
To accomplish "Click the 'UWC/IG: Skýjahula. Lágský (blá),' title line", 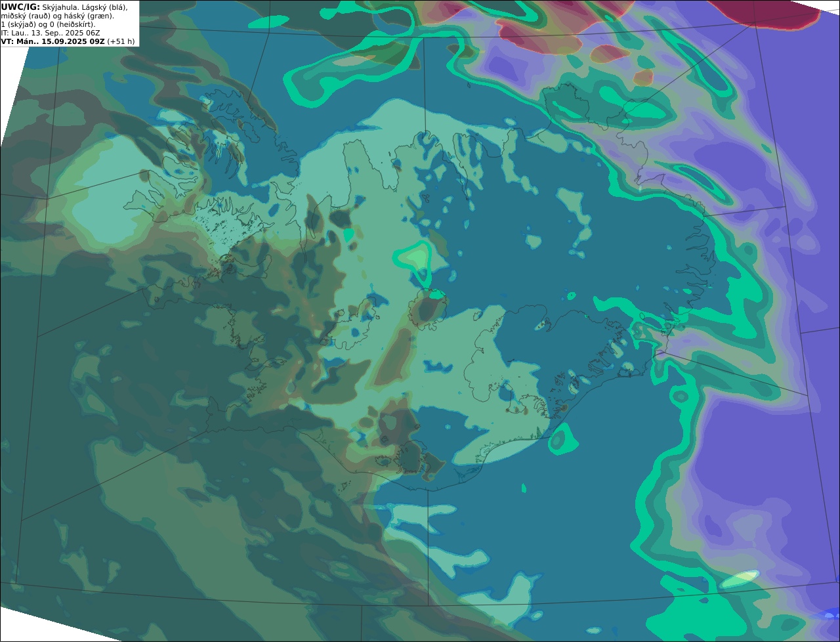I will (64, 7).
